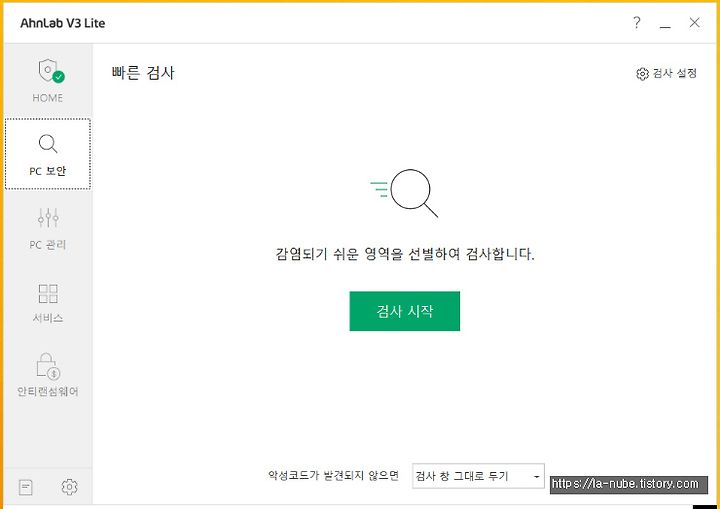The height and width of the screenshot is (509, 720).
Task: Click the 악성코드가 발견되지 않으면 label
Action: pyautogui.click(x=333, y=475)
